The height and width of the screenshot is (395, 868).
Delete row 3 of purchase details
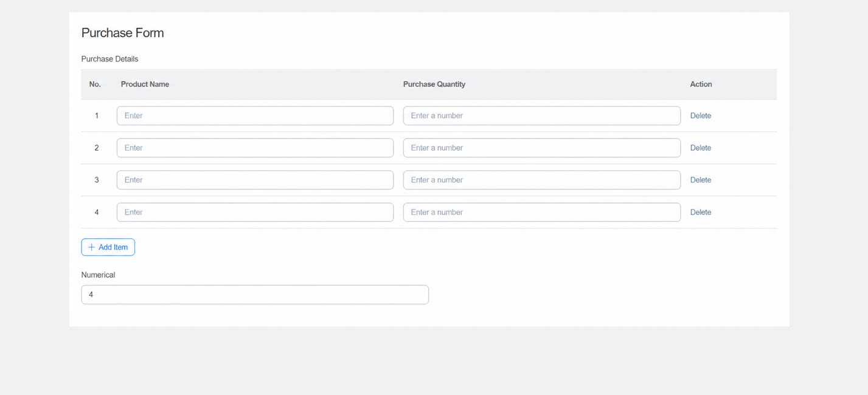[x=700, y=180]
